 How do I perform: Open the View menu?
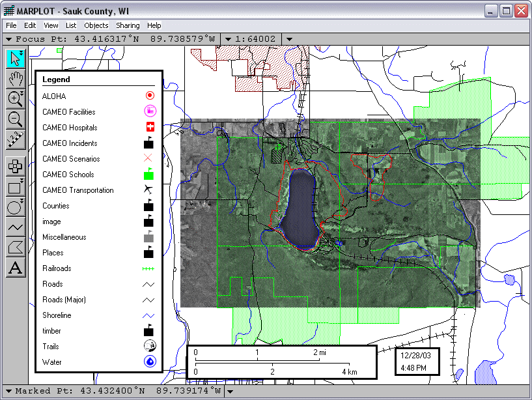pyautogui.click(x=51, y=25)
